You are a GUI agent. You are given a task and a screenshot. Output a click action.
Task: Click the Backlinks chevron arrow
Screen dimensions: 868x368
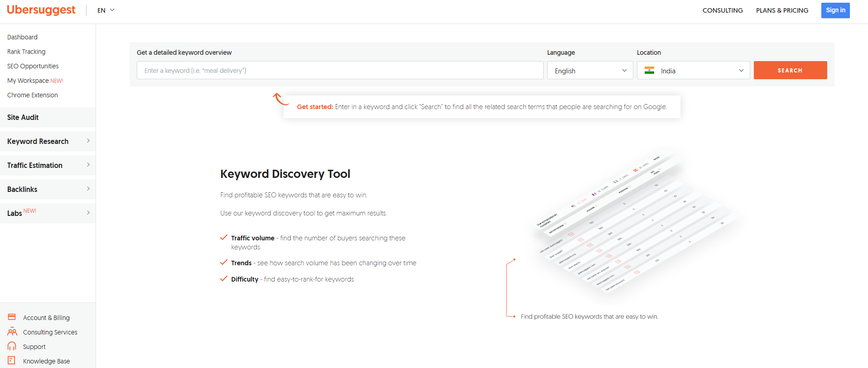(88, 189)
